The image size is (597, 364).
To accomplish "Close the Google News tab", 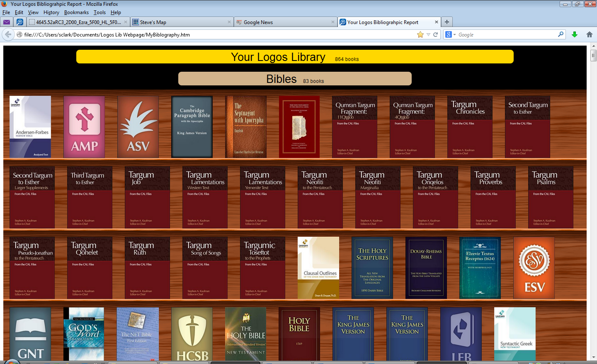I will click(333, 22).
